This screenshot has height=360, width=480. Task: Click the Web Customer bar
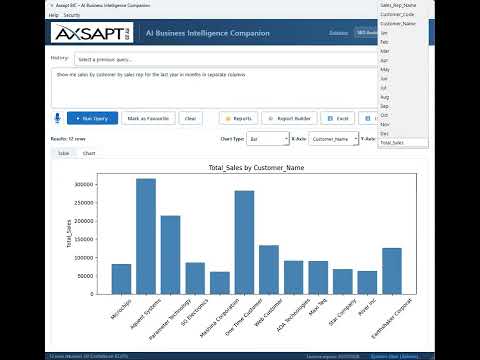[x=269, y=270]
